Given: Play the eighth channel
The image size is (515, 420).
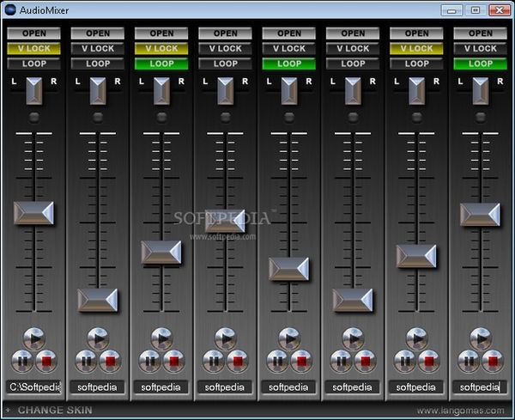Looking at the screenshot, I should pyautogui.click(x=481, y=338).
